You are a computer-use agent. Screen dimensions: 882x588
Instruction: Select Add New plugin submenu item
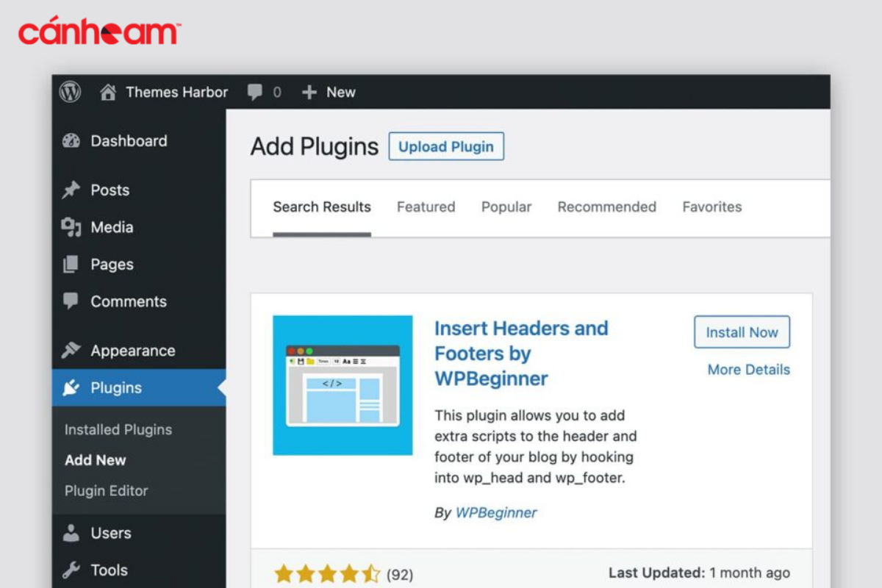pos(96,460)
